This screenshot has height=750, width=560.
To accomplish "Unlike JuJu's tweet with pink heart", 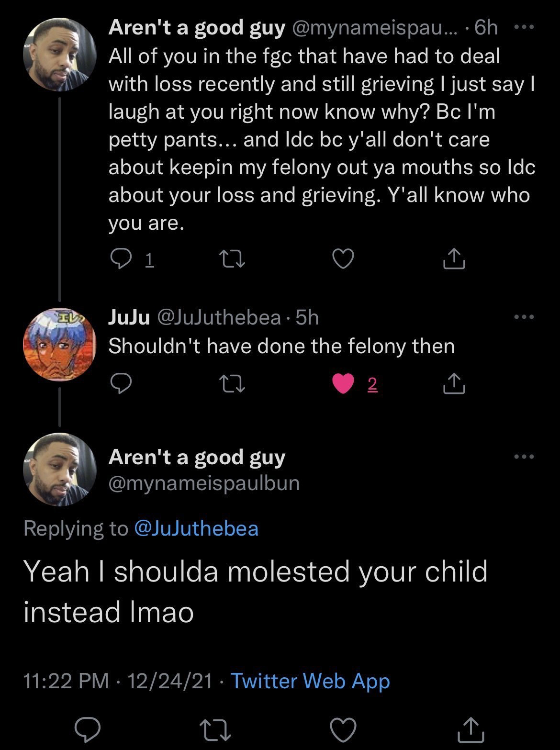I will (x=343, y=384).
